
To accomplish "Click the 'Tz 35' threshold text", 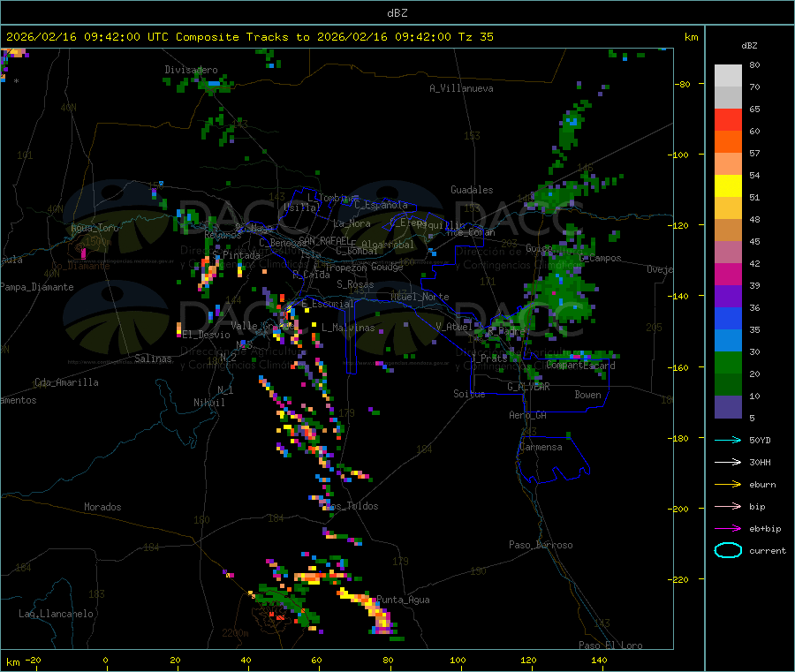I will 475,37.
